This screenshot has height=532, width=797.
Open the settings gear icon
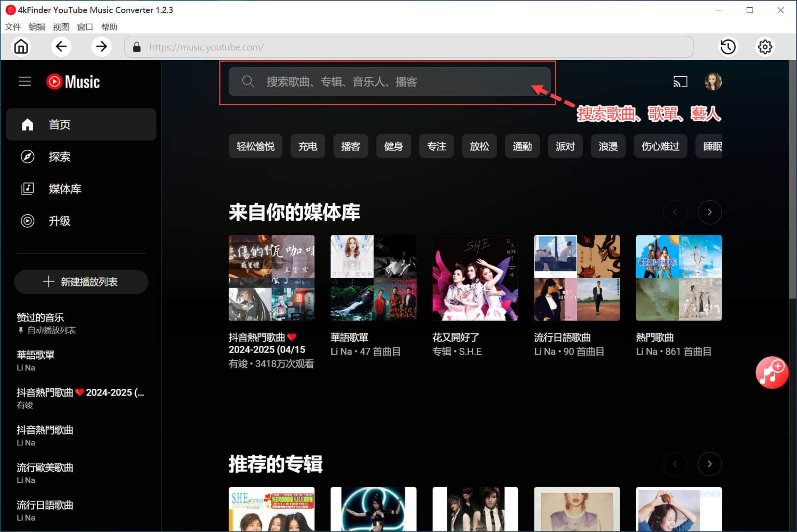click(765, 47)
